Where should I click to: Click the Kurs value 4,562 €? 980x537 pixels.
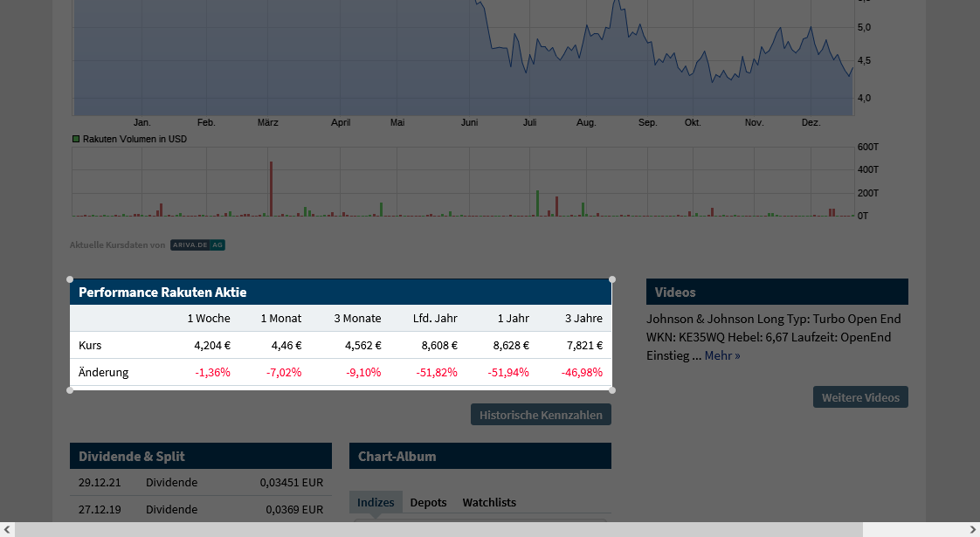[363, 345]
